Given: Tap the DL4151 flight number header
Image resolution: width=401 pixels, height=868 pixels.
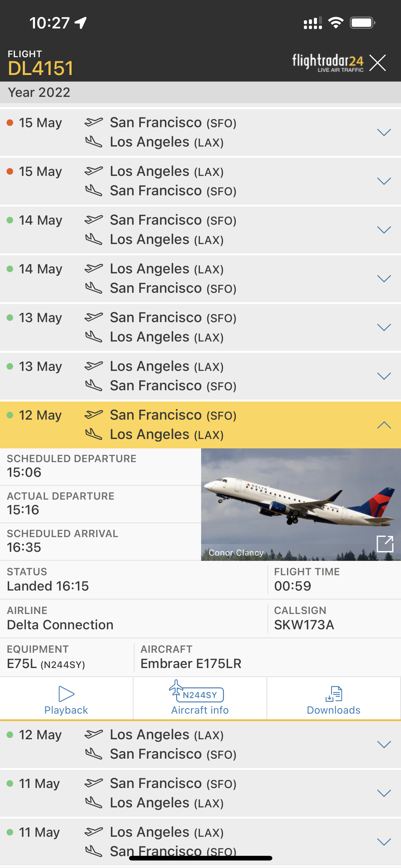Looking at the screenshot, I should point(40,68).
